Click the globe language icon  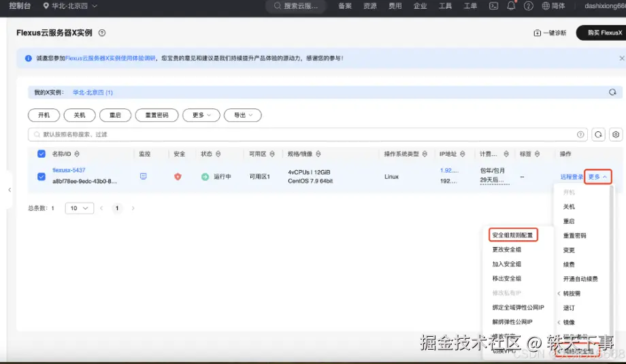[546, 6]
